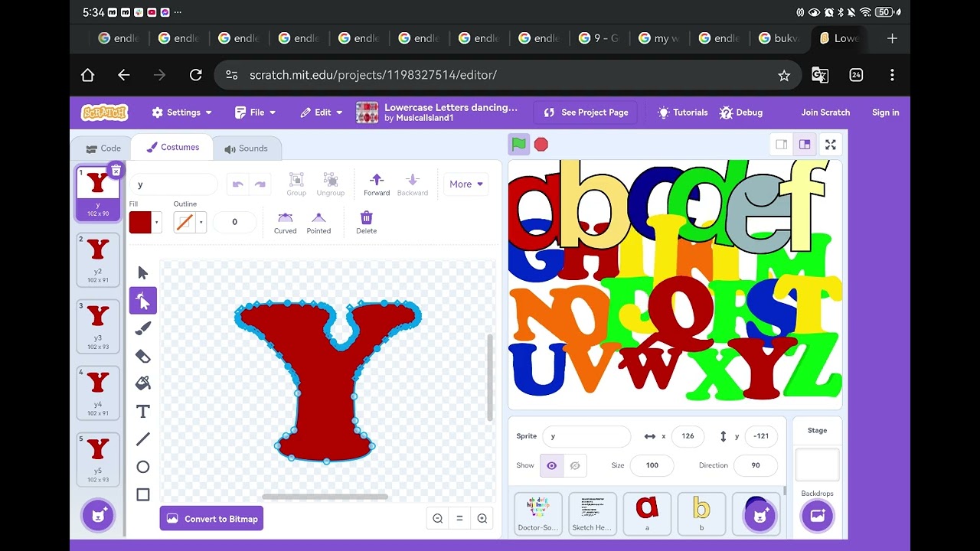The width and height of the screenshot is (980, 551).
Task: Click author name MusicalIsland1
Action: [x=425, y=119]
